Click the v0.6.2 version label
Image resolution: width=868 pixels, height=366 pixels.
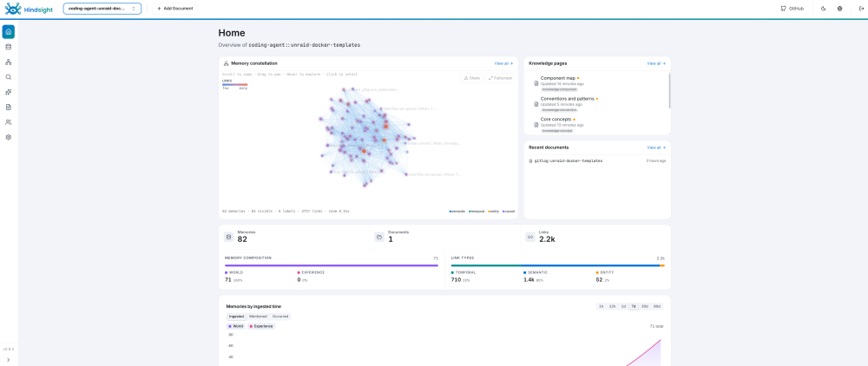click(9, 350)
